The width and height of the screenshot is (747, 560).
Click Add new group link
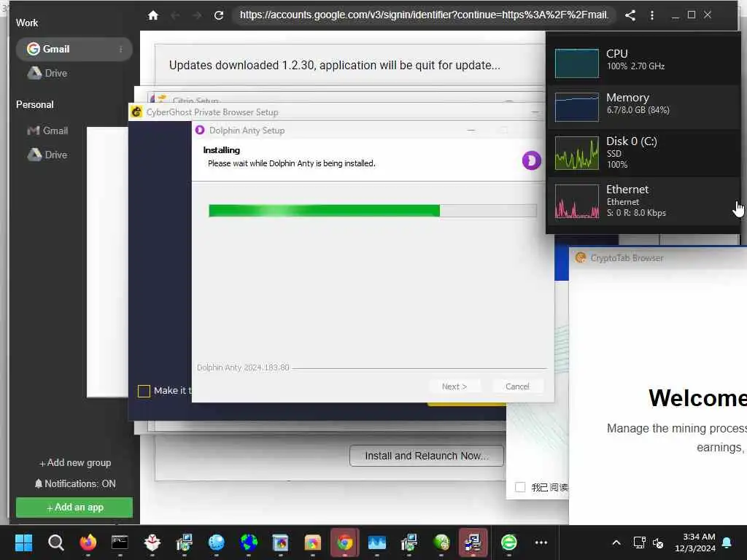(75, 463)
